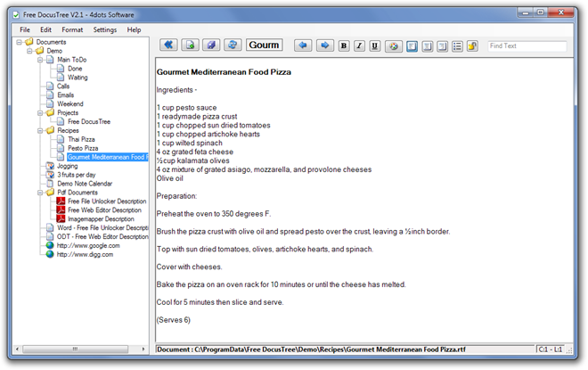Align text left
The image size is (588, 370).
click(412, 46)
